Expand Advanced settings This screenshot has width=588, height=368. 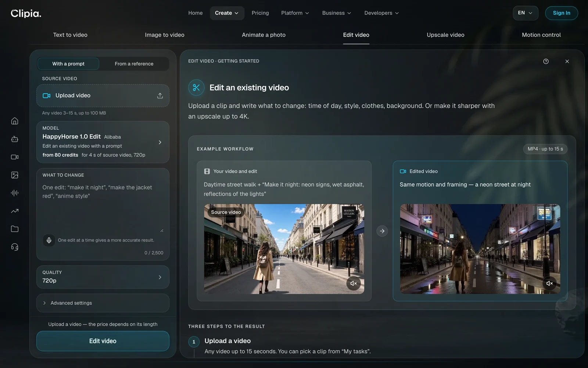(x=103, y=303)
